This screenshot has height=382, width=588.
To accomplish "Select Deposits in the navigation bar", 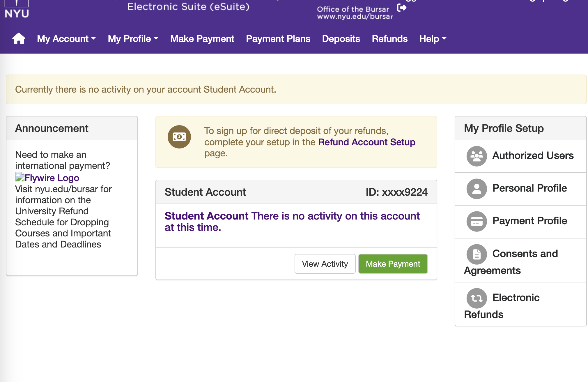I will point(341,39).
